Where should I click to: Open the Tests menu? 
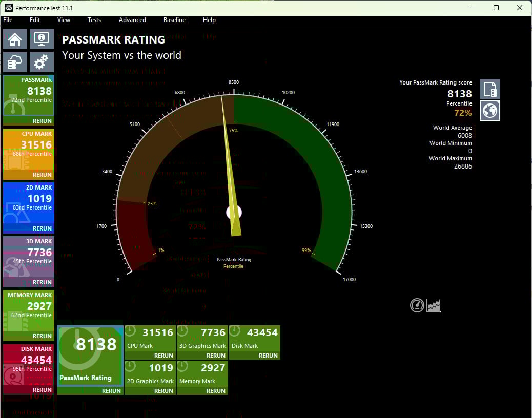(94, 20)
